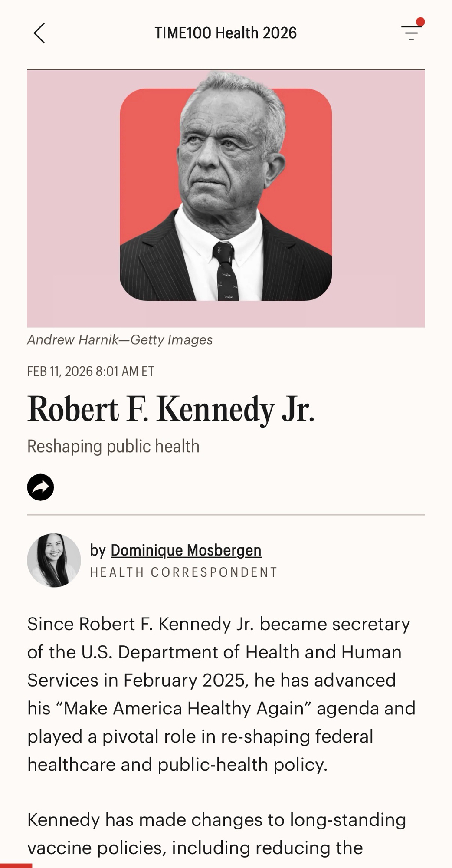The height and width of the screenshot is (868, 452).
Task: Click the "Robert F. Kennedy Jr." headline
Action: pos(170,409)
